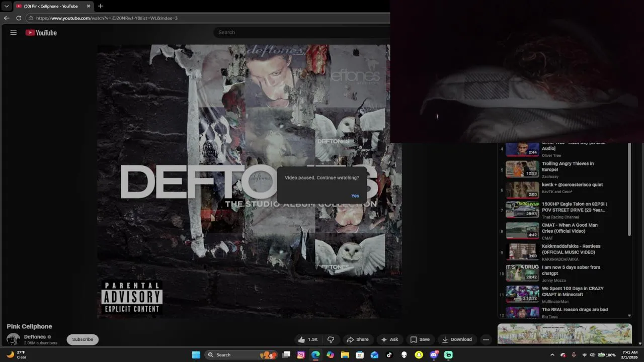Viewport: 644px width, 362px height.
Task: Play Oliver Tree Alien Boy thumbnail
Action: (522, 149)
